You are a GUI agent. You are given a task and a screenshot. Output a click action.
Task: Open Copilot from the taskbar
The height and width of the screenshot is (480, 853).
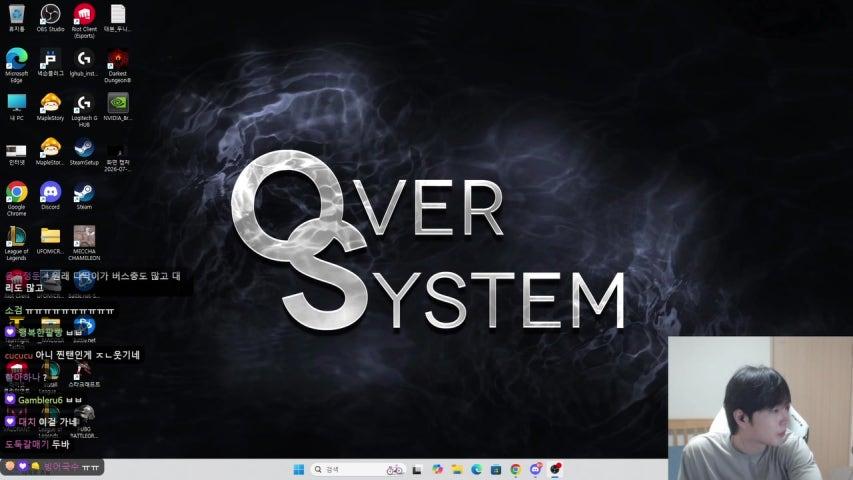(437, 469)
